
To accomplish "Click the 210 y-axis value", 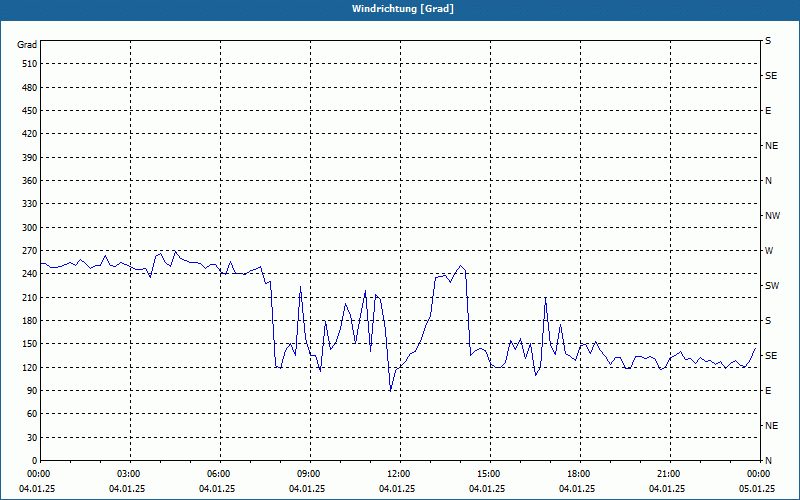I will point(30,297).
